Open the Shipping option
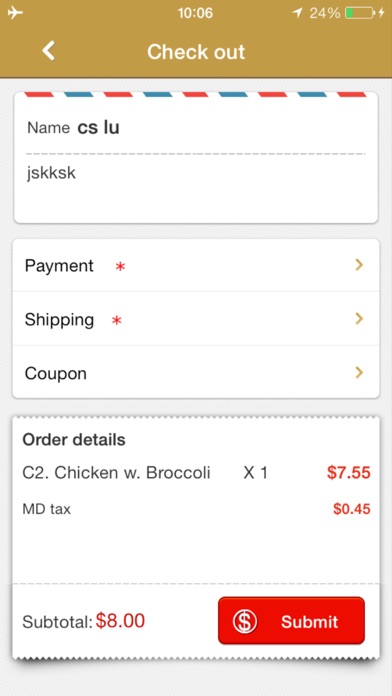Image resolution: width=392 pixels, height=696 pixels. pos(196,319)
